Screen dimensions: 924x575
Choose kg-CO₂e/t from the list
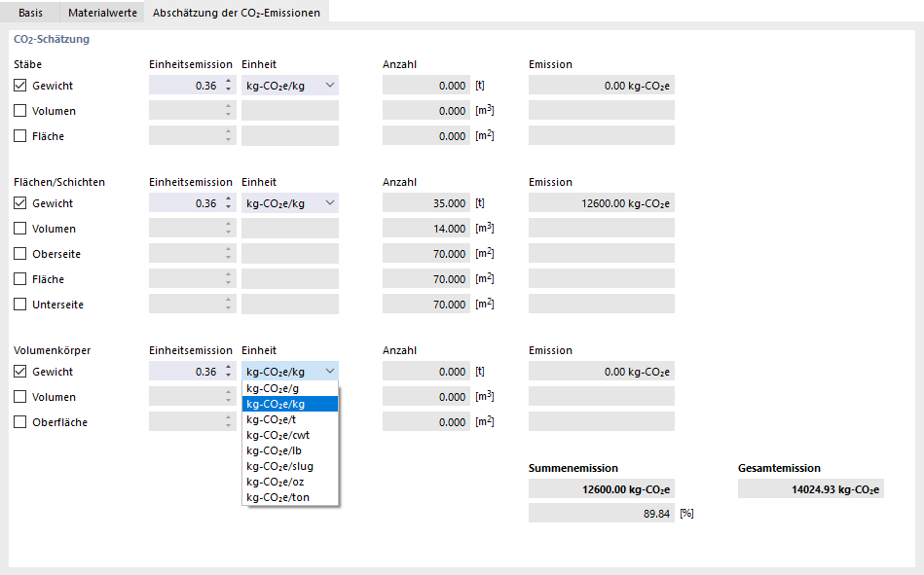[x=290, y=419]
